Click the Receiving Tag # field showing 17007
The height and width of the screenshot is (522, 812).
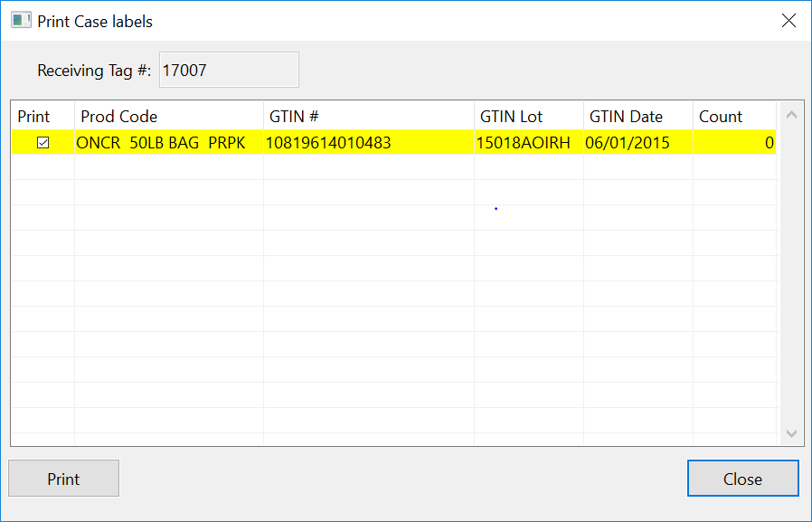pyautogui.click(x=229, y=70)
